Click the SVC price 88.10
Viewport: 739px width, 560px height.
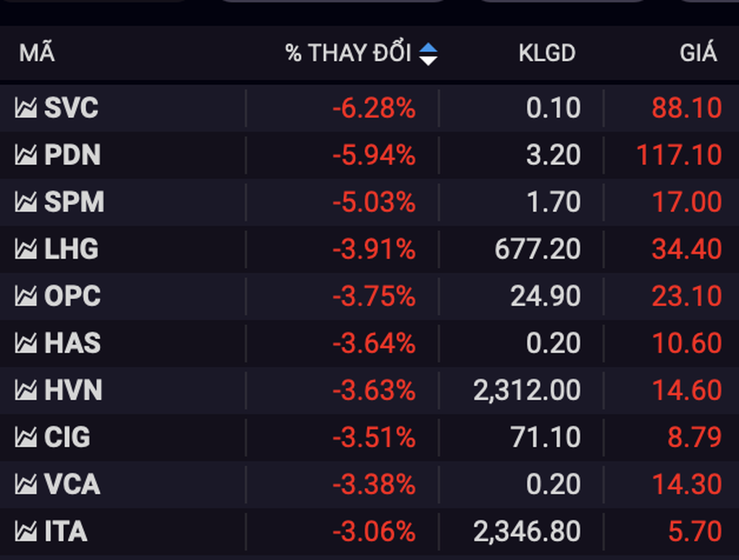[x=686, y=109]
